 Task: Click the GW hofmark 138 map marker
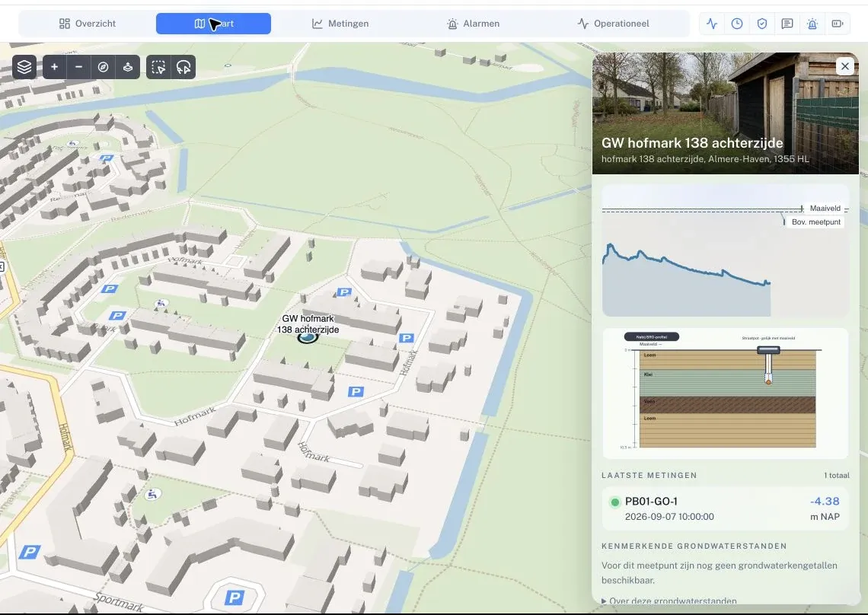[308, 336]
